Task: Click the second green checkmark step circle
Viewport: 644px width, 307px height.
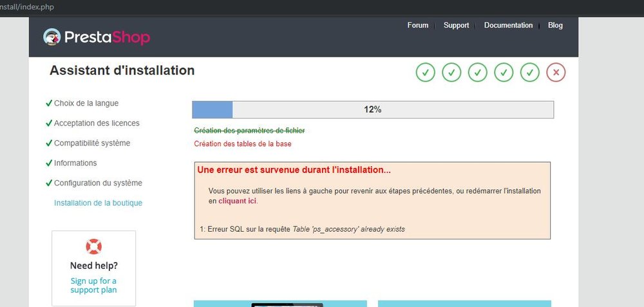Action: (451, 73)
